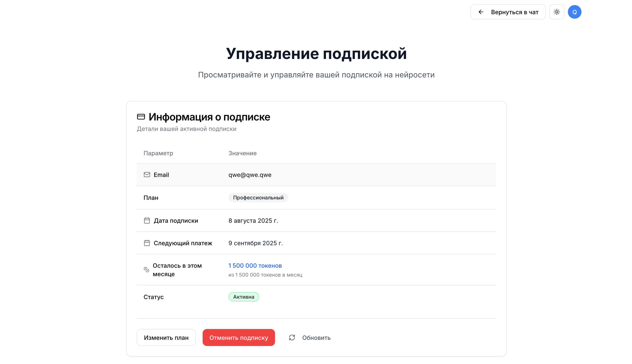The height and width of the screenshot is (364, 632).
Task: Click the calendar icon next to Следующий платеж
Action: point(147,243)
